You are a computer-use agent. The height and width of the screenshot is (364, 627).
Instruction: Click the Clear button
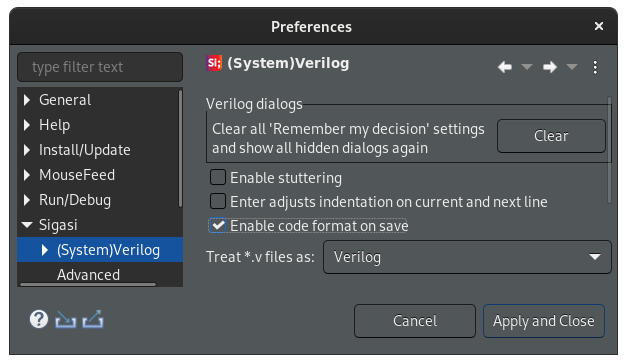[x=551, y=136]
